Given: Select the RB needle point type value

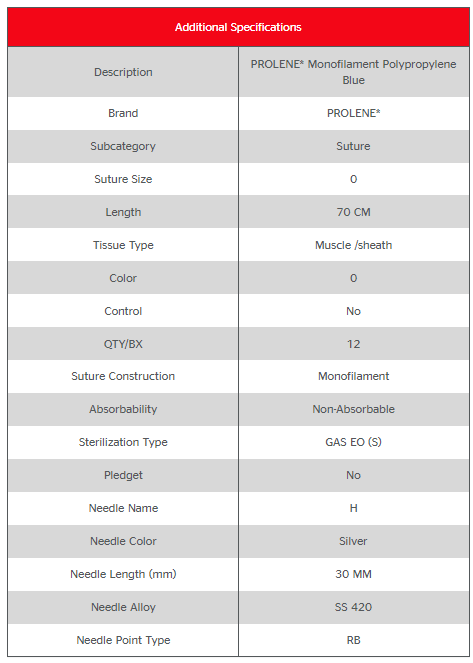Looking at the screenshot, I should click(353, 640).
